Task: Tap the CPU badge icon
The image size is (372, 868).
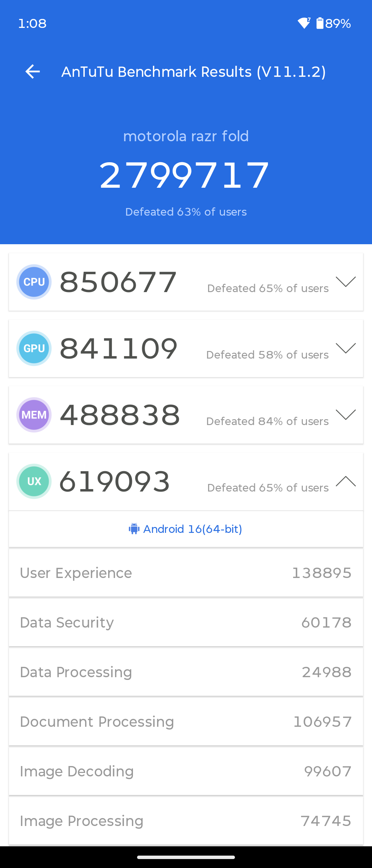Action: [x=34, y=282]
